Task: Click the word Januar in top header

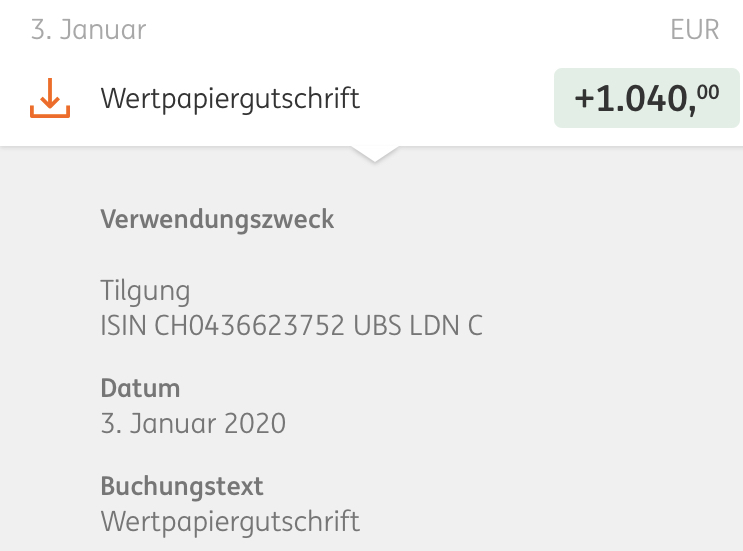Action: click(102, 29)
